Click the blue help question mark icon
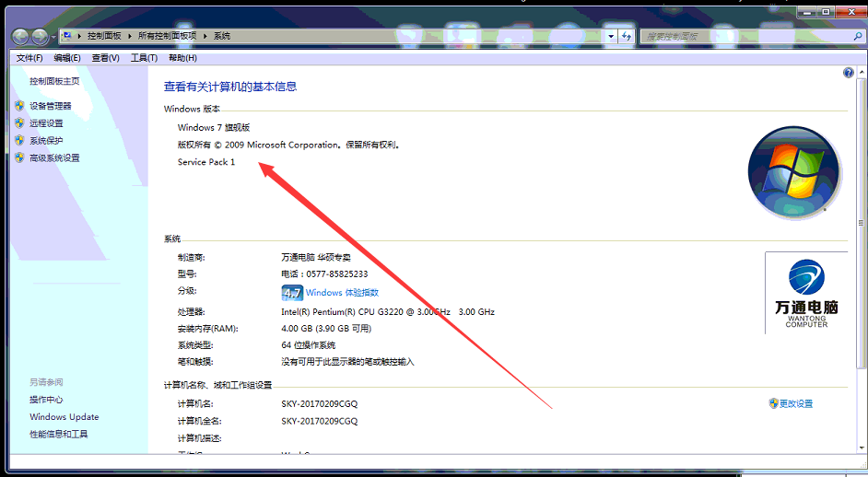 [848, 73]
